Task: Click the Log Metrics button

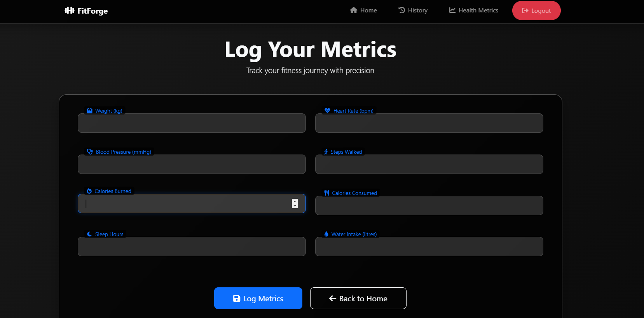Action: (x=258, y=298)
